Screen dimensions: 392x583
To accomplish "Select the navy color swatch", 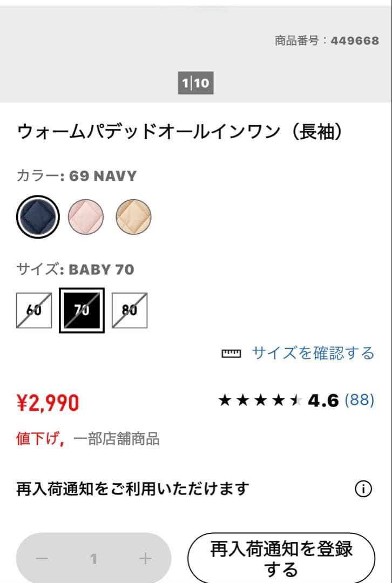I will pyautogui.click(x=37, y=217).
